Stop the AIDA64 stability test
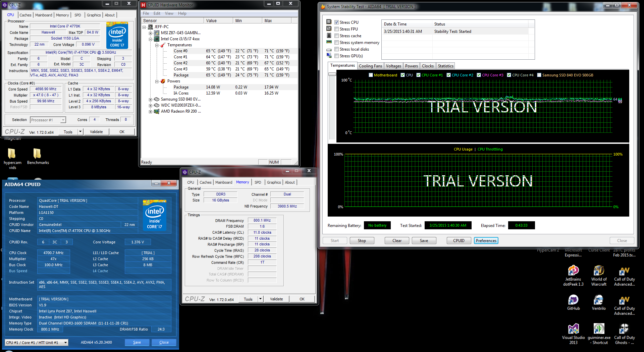The height and width of the screenshot is (352, 644). (x=362, y=241)
